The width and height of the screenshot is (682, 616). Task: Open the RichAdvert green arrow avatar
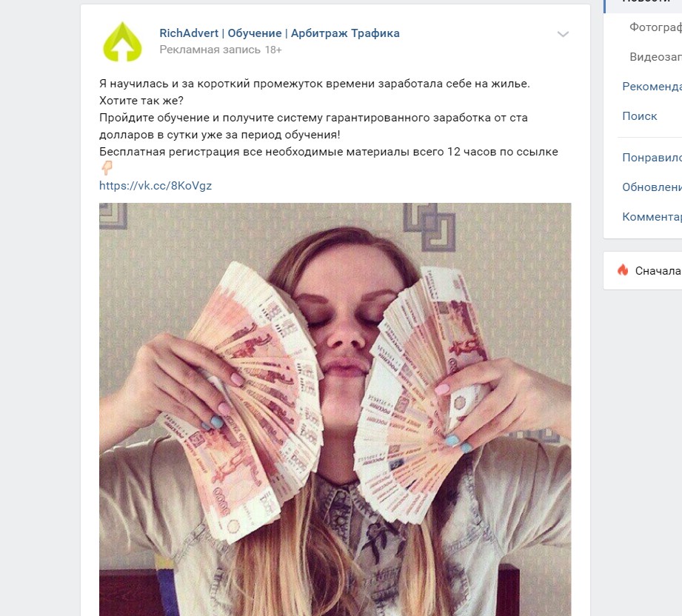122,41
